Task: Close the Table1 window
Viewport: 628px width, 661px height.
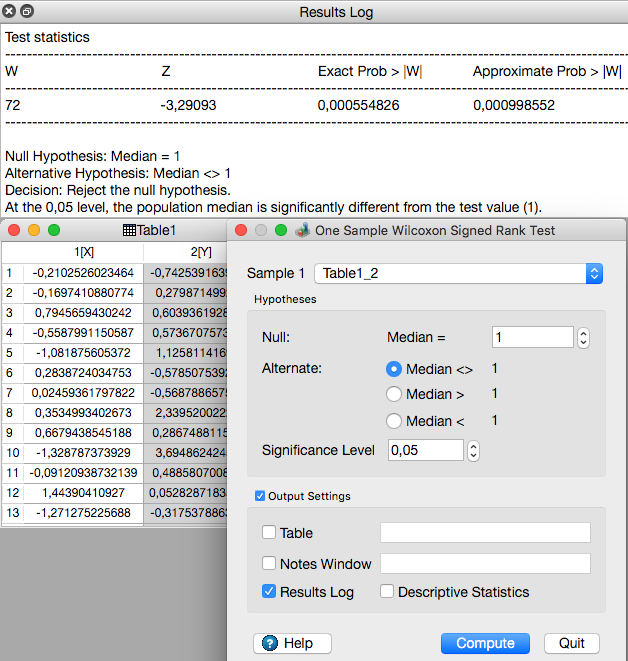Action: (14, 230)
